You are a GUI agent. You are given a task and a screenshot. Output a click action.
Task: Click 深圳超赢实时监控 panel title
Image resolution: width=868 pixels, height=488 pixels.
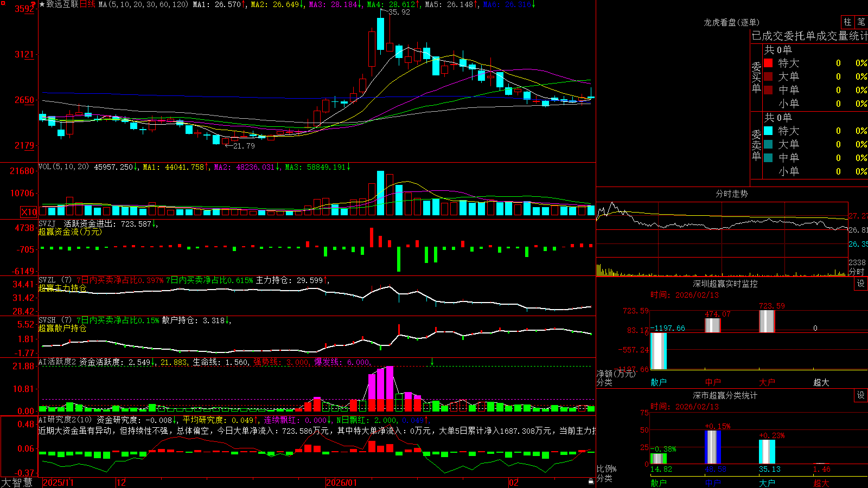click(725, 284)
